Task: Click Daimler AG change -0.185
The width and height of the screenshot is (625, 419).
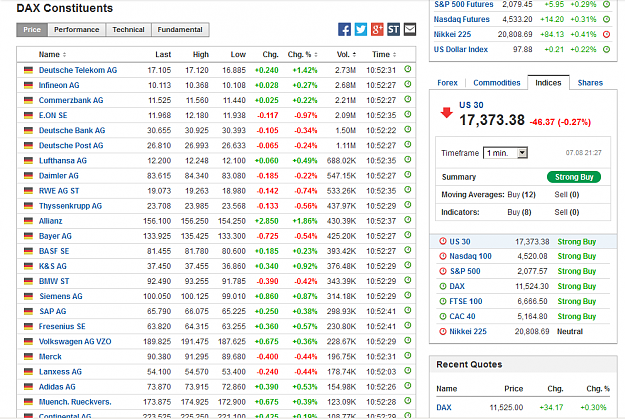Action: pos(267,176)
